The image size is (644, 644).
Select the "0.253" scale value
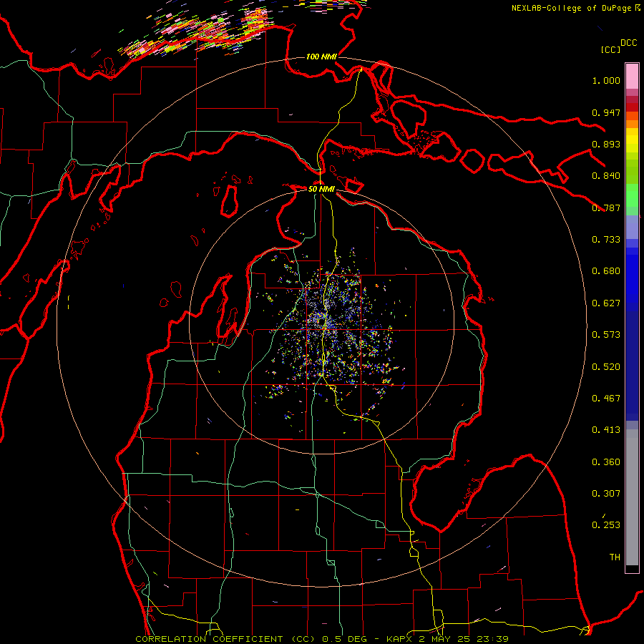pyautogui.click(x=606, y=525)
